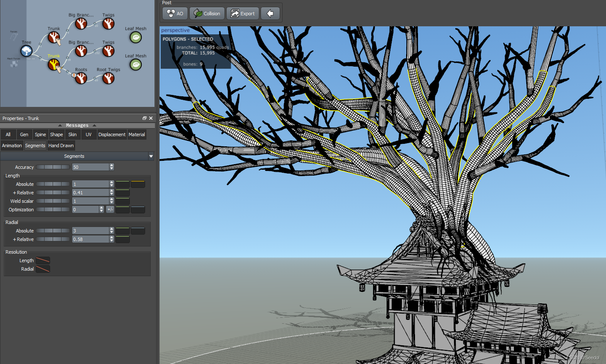The image size is (606, 364).
Task: Click the +/- button next to Optimization
Action: click(110, 209)
